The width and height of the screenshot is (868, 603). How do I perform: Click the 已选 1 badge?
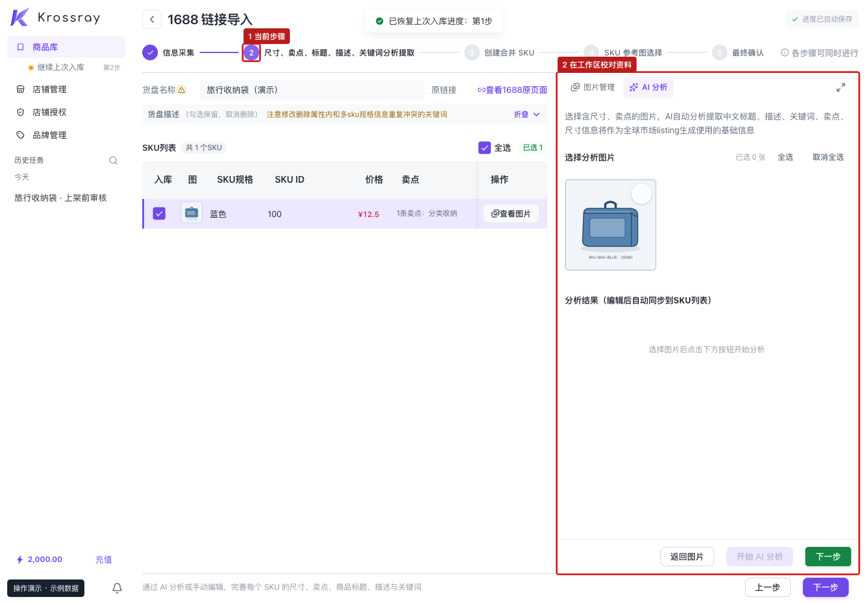coord(533,148)
